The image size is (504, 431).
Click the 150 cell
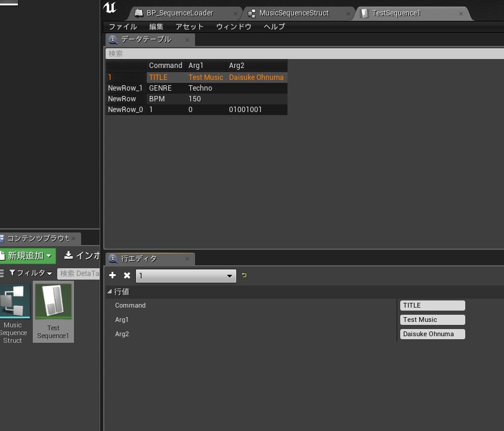[x=194, y=99]
